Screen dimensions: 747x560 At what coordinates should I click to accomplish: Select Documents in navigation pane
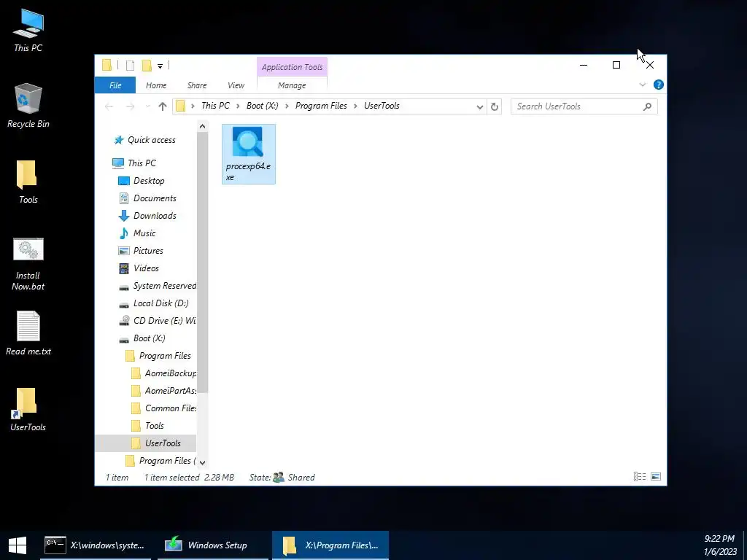[147, 198]
